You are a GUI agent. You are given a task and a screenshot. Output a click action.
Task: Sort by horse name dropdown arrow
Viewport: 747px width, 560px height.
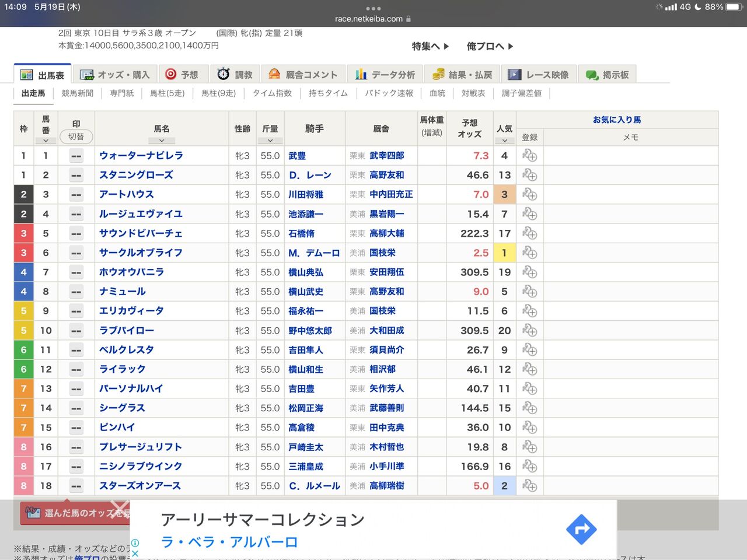(x=162, y=141)
